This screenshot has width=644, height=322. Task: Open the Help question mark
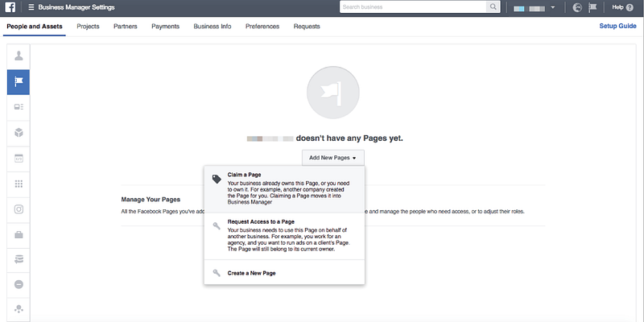click(630, 7)
